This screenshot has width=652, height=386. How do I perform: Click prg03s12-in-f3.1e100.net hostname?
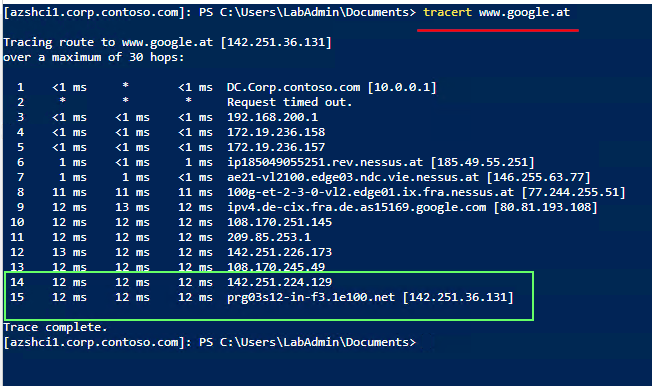click(x=311, y=297)
